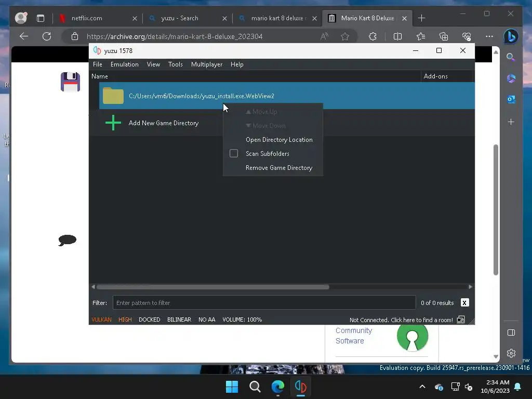Open Microsoft 365 sidebar icon

[x=511, y=78]
